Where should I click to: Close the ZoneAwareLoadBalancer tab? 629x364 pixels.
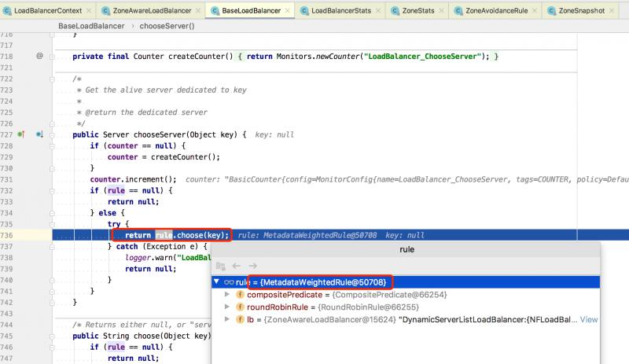click(x=198, y=10)
